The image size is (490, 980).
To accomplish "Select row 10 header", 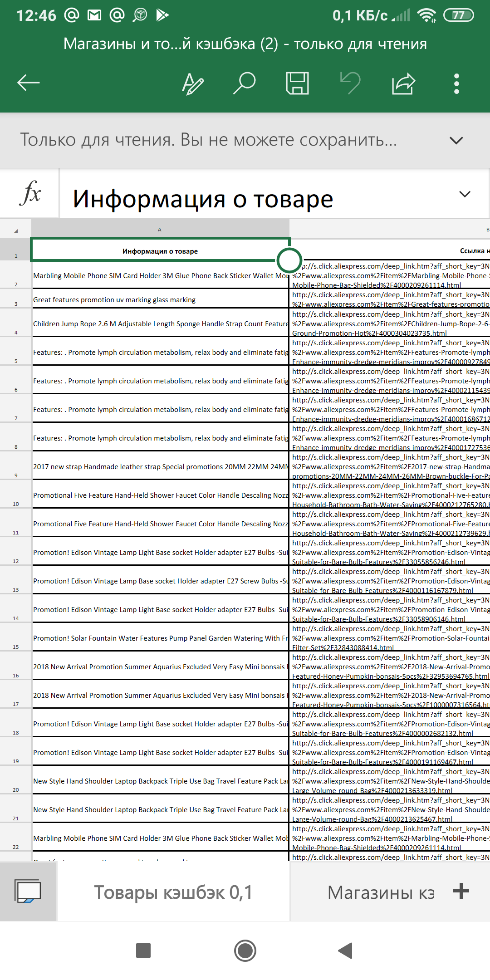I will 16,494.
